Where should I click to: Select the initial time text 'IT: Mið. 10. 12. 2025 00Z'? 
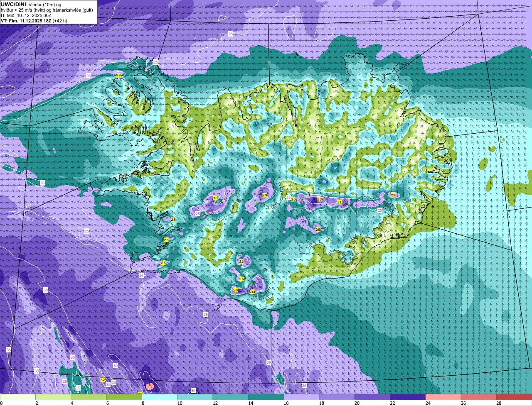tap(26, 15)
